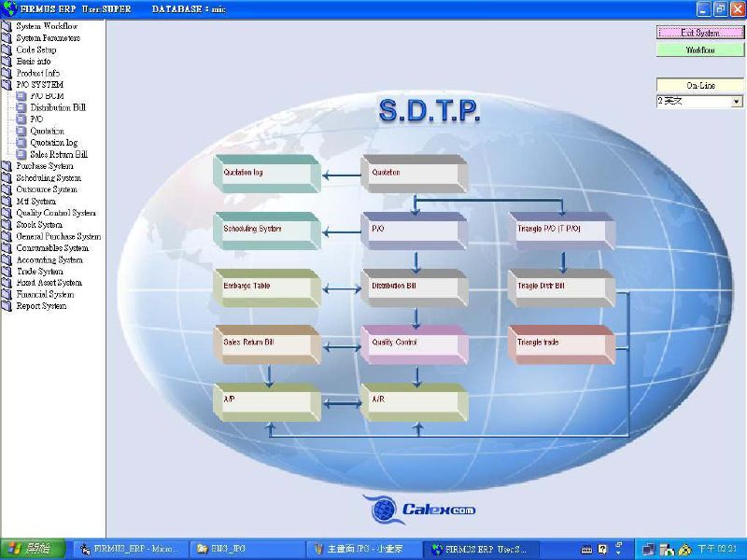The image size is (747, 560).
Task: Click the Quotation log tree item icon
Action: [x=21, y=143]
